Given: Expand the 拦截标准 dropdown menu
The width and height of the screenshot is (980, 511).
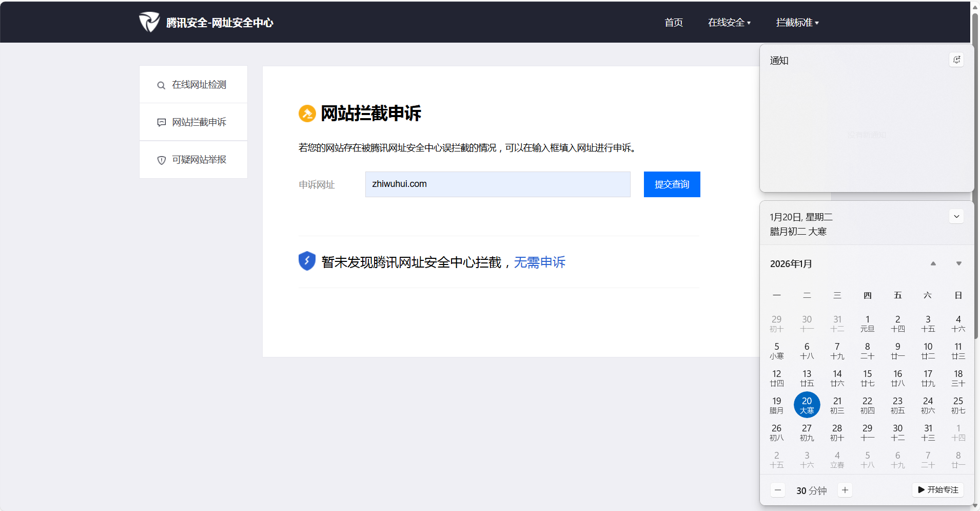Looking at the screenshot, I should 797,23.
